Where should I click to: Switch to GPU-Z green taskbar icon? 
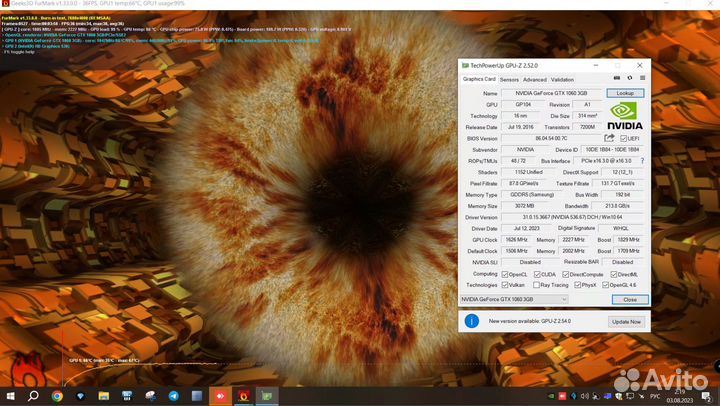tap(267, 396)
